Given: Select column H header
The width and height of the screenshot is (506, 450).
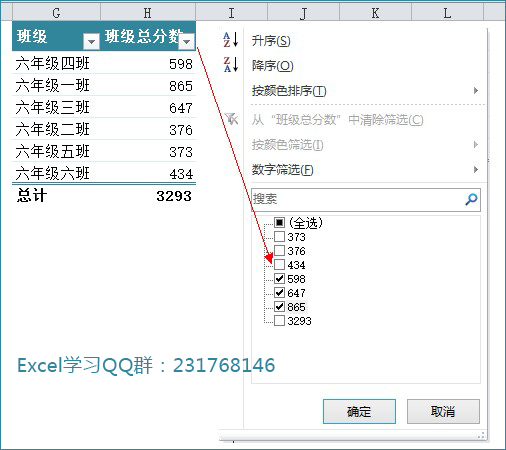Looking at the screenshot, I should point(148,13).
